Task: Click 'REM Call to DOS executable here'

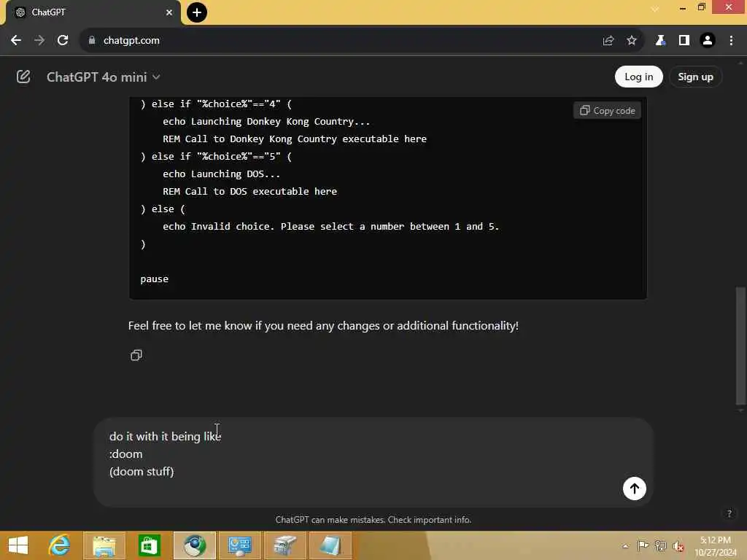Action: pos(249,192)
